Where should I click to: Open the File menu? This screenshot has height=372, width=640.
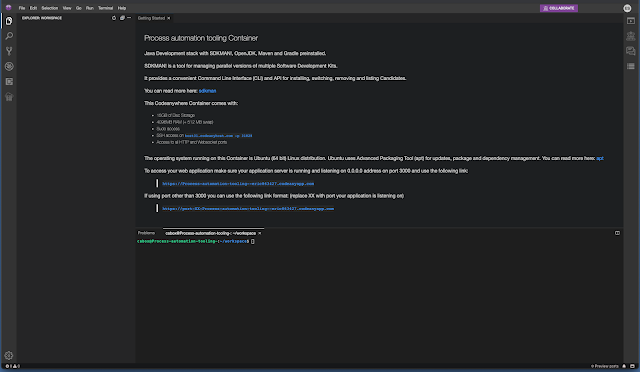pos(22,8)
